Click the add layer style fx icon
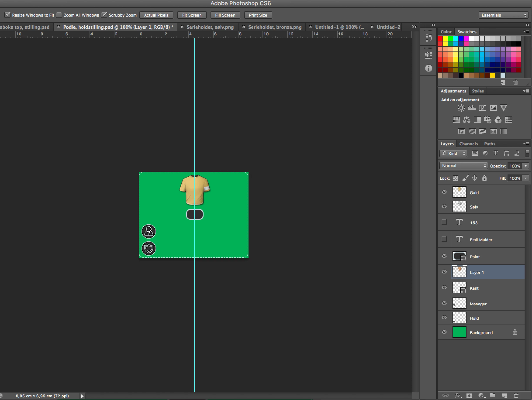The image size is (532, 400). (x=458, y=395)
